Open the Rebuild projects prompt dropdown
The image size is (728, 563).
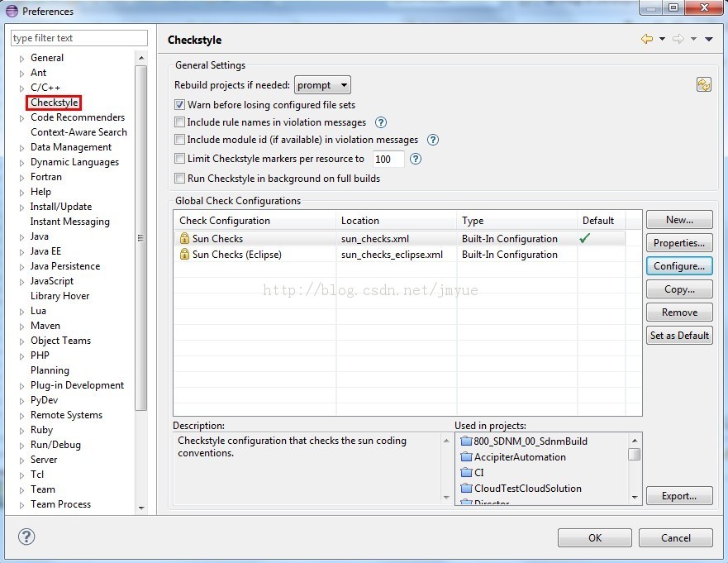tap(322, 85)
